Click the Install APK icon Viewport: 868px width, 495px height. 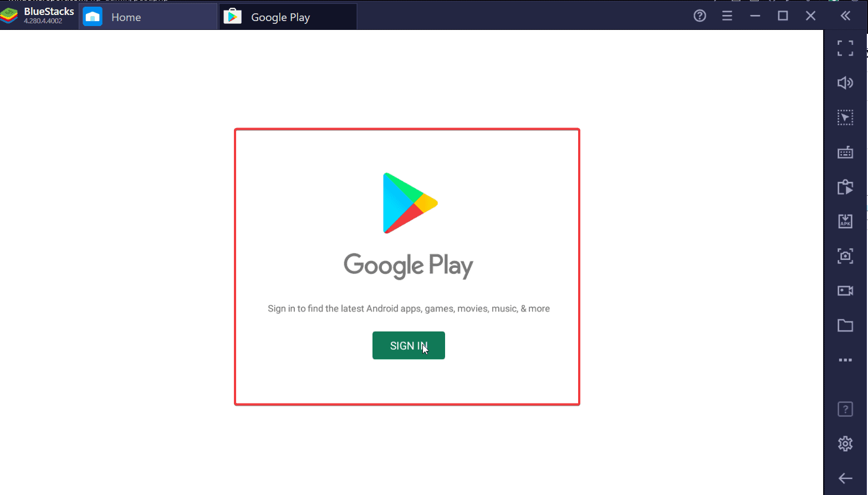click(845, 221)
